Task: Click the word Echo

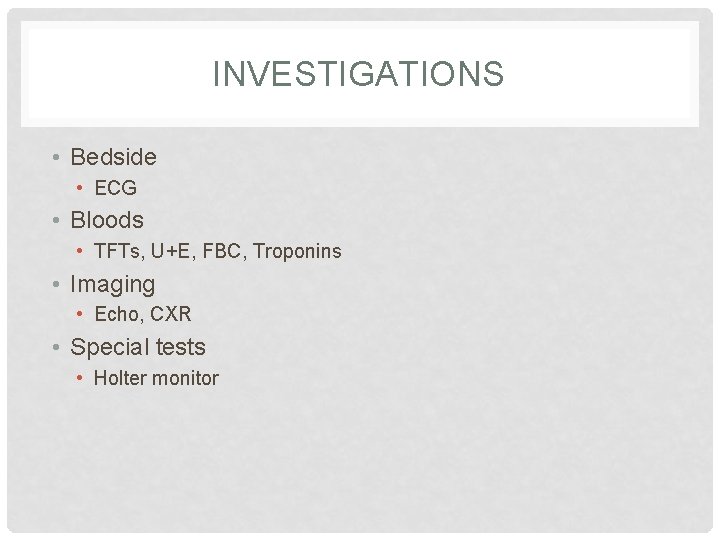Action: tap(116, 314)
